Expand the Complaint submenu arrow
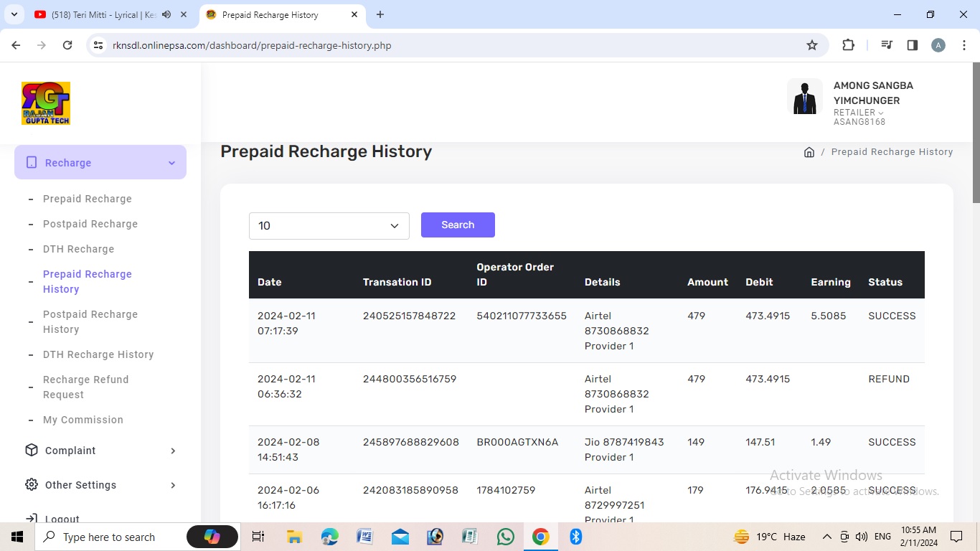980x551 pixels. coord(173,451)
